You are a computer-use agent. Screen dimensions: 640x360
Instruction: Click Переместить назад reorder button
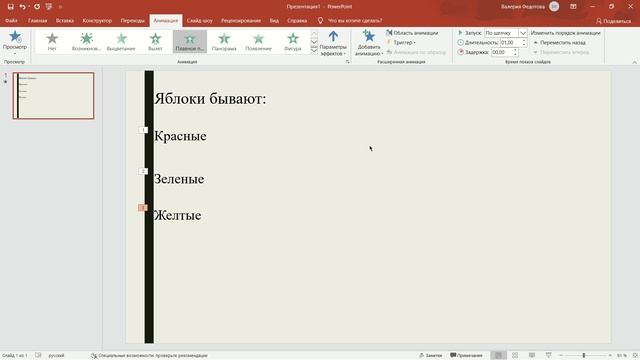[x=560, y=42]
